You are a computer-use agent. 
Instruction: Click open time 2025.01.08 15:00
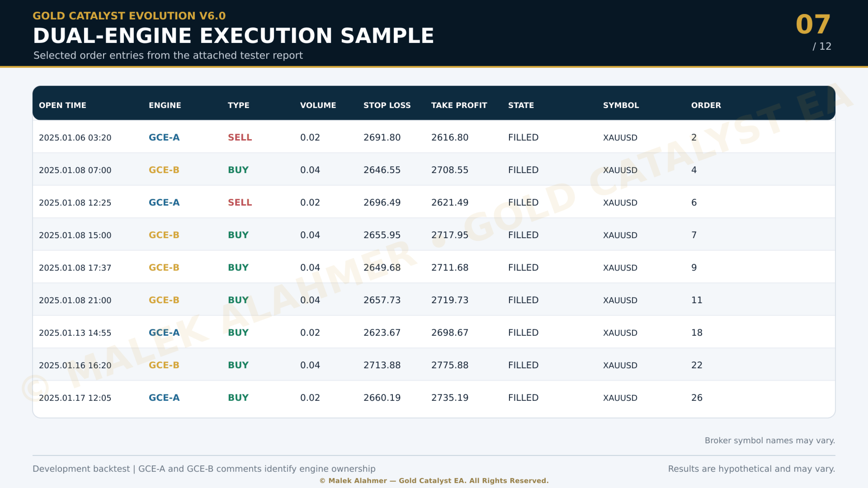pyautogui.click(x=75, y=235)
